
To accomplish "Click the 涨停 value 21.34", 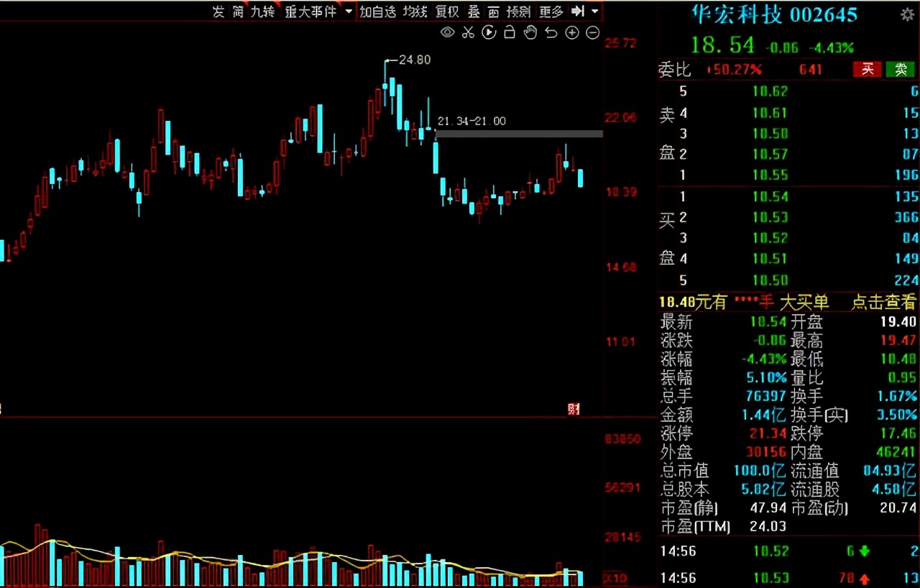I will 768,433.
